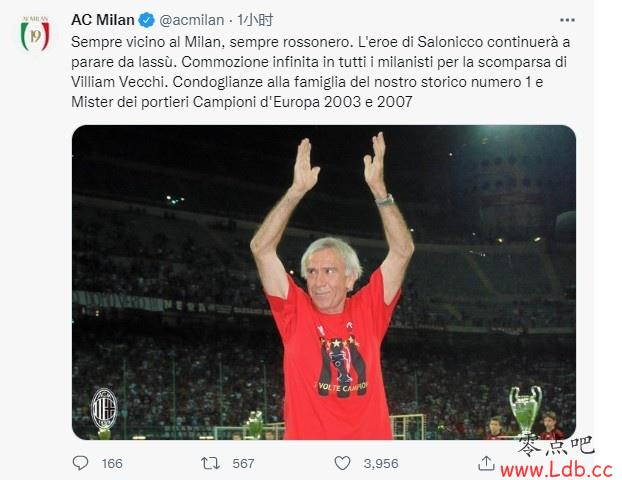Open the share upload arrow icon

tap(486, 463)
